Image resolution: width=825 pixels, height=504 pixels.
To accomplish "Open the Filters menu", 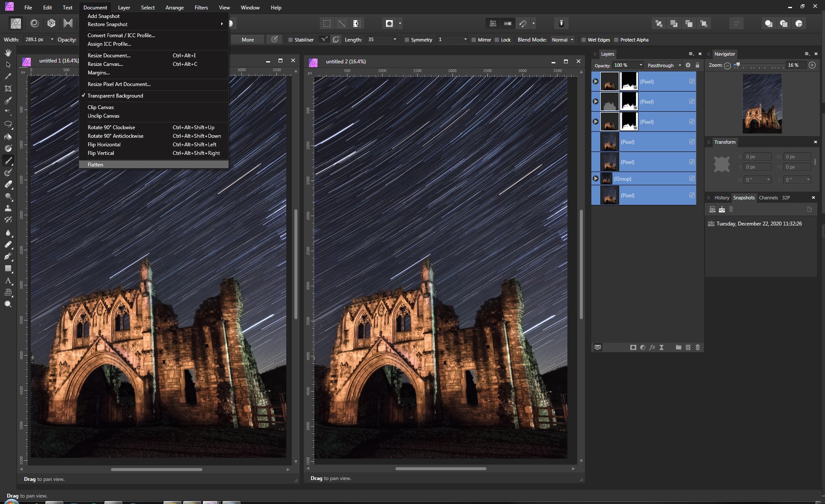I will (201, 7).
